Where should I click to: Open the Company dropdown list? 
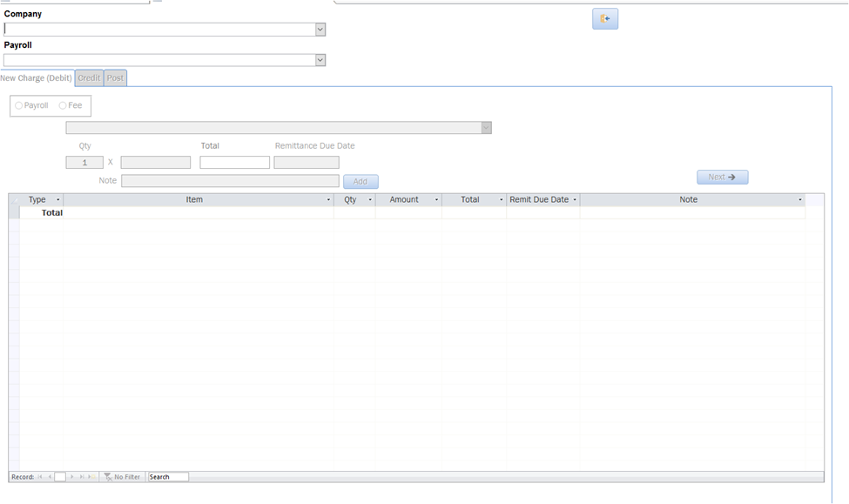point(320,30)
